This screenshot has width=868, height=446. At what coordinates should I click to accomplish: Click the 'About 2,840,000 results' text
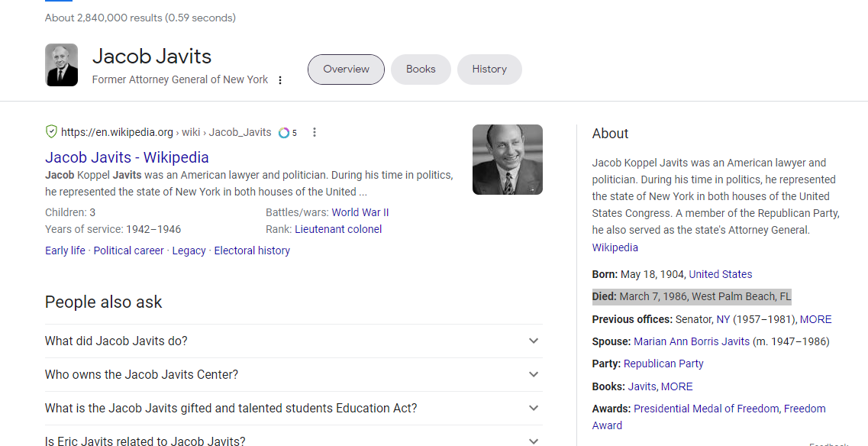(140, 18)
